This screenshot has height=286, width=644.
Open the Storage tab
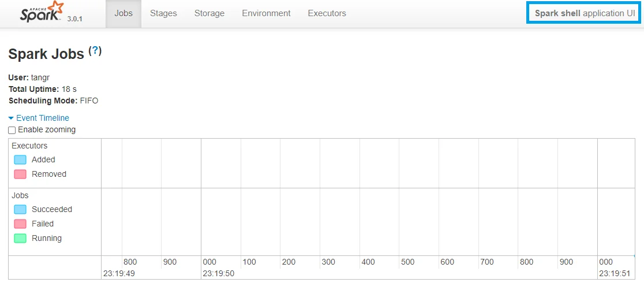click(209, 13)
